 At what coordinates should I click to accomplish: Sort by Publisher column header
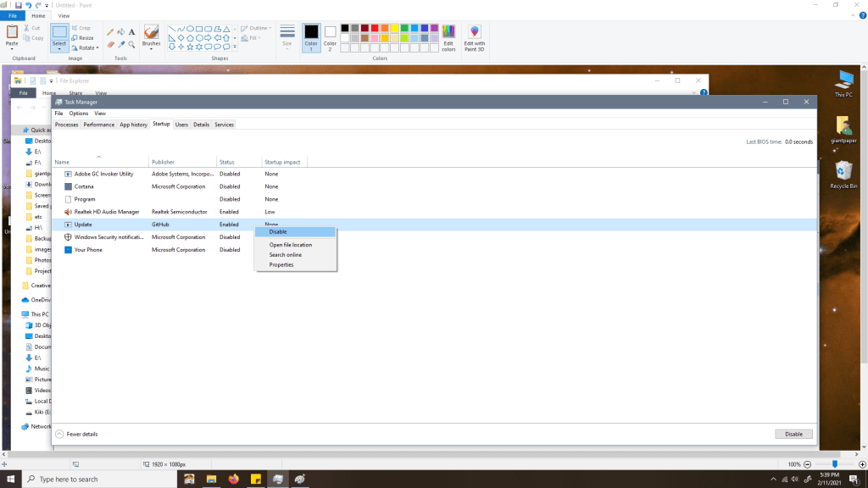coord(183,162)
